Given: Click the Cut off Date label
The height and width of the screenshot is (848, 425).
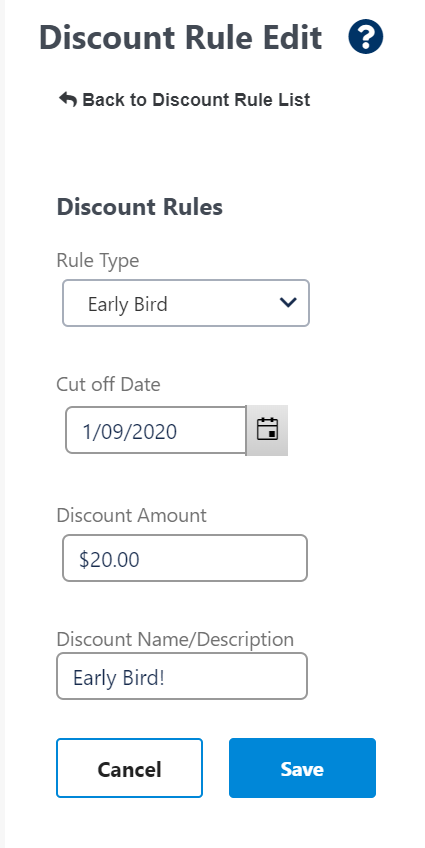Looking at the screenshot, I should (x=109, y=385).
